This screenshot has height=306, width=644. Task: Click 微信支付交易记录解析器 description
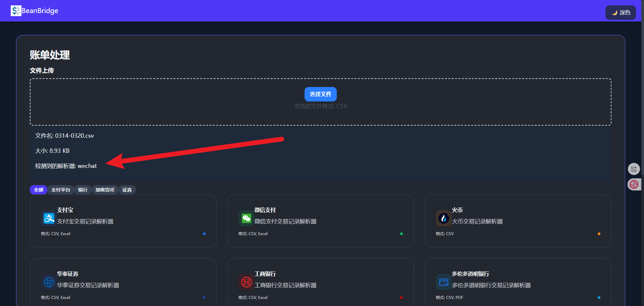pyautogui.click(x=285, y=221)
